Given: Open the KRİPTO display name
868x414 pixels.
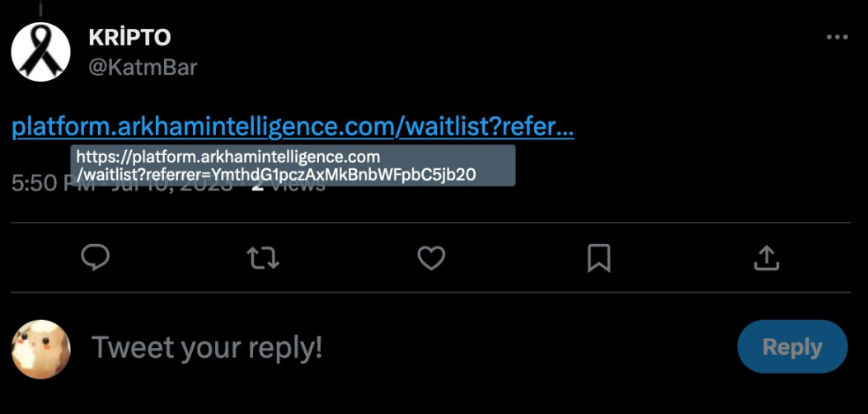Looking at the screenshot, I should click(x=129, y=37).
